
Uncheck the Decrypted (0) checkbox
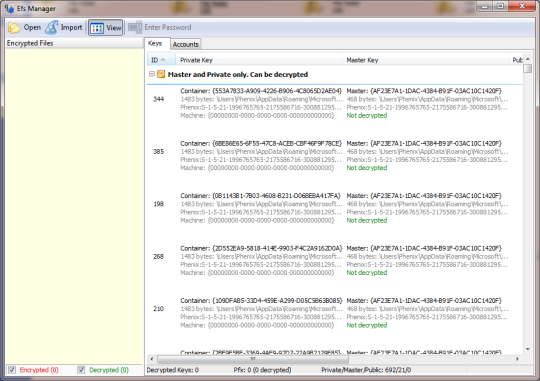81,370
